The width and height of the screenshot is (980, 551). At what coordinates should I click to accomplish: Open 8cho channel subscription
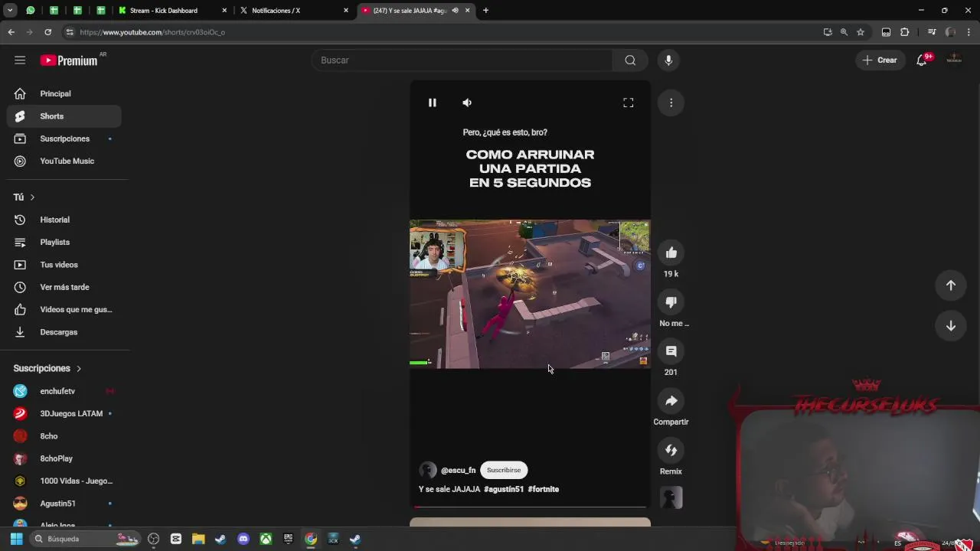pos(64,436)
